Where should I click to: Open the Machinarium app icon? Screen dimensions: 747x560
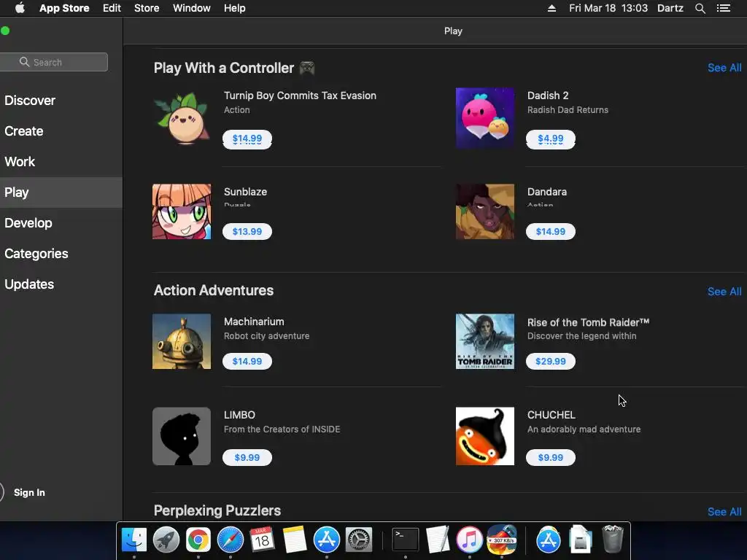pos(182,341)
